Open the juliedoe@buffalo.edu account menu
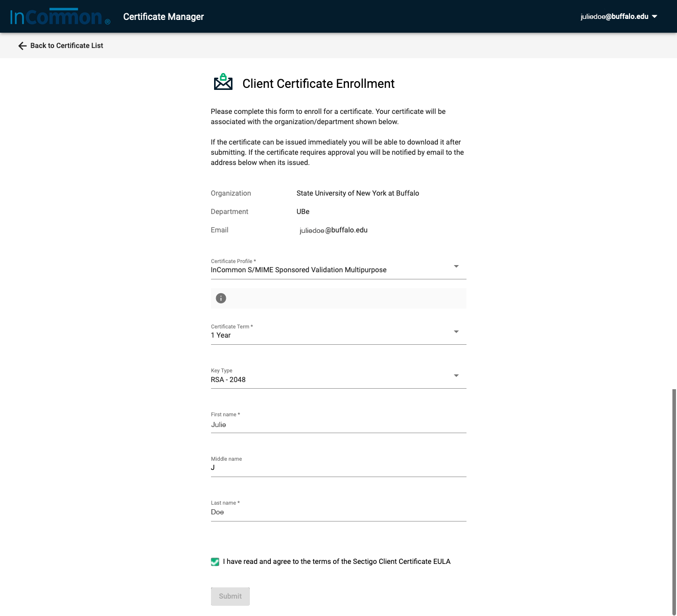 (x=614, y=16)
